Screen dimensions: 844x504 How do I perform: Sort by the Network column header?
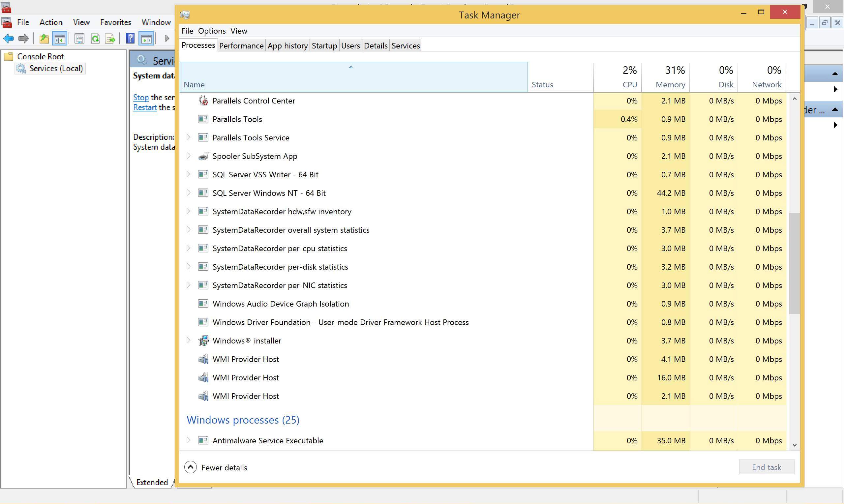coord(762,77)
